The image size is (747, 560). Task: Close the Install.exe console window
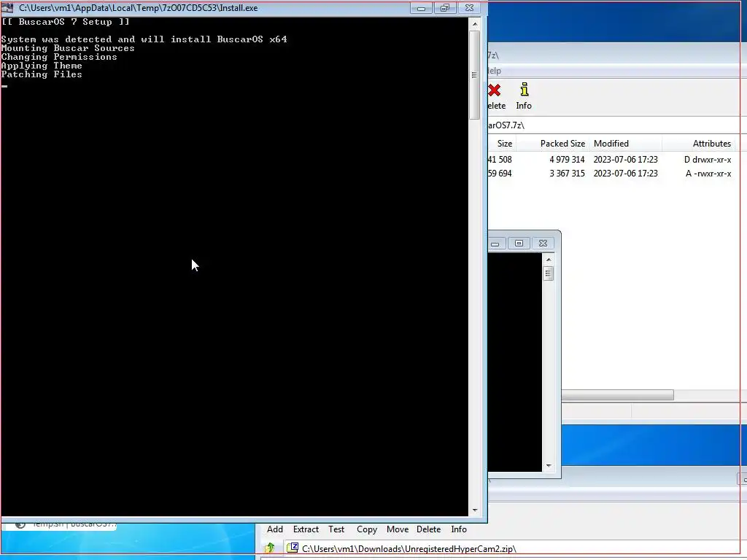tap(469, 8)
